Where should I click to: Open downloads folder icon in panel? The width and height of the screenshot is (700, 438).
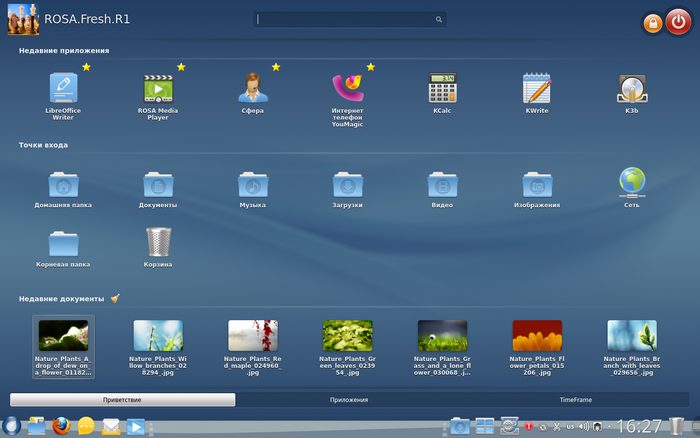tap(459, 426)
